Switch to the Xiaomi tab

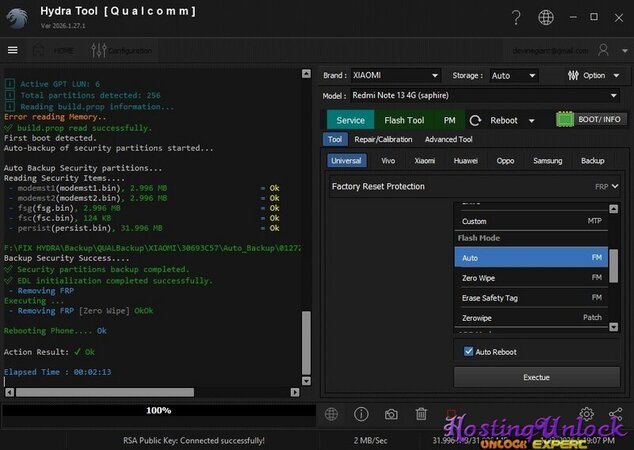tap(425, 161)
